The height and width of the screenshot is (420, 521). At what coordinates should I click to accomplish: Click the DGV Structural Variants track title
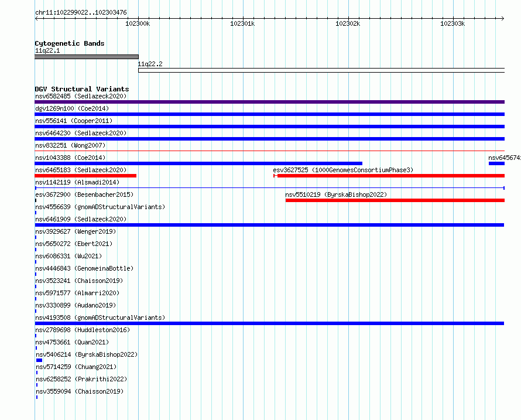pyautogui.click(x=82, y=89)
